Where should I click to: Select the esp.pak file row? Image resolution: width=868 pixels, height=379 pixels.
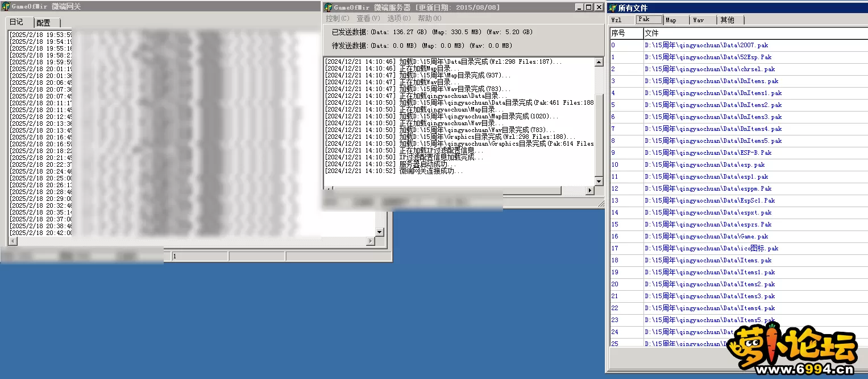738,164
